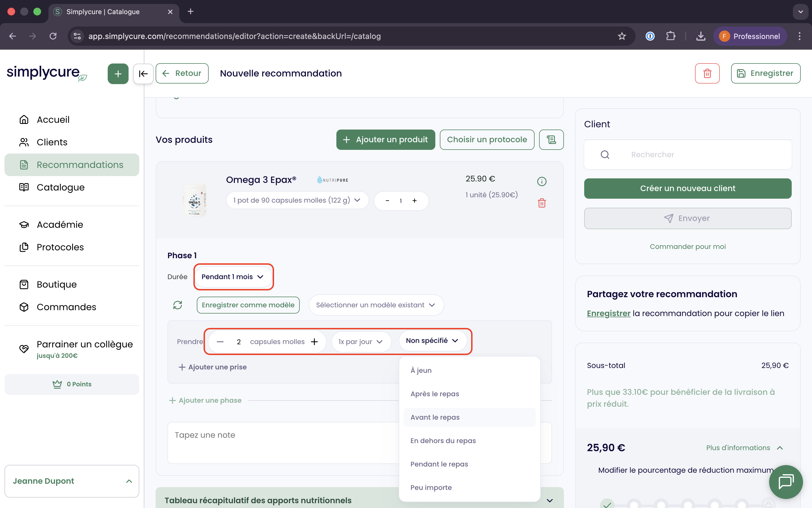Collapse Plus d'informations
The width and height of the screenshot is (812, 508).
coord(745,448)
